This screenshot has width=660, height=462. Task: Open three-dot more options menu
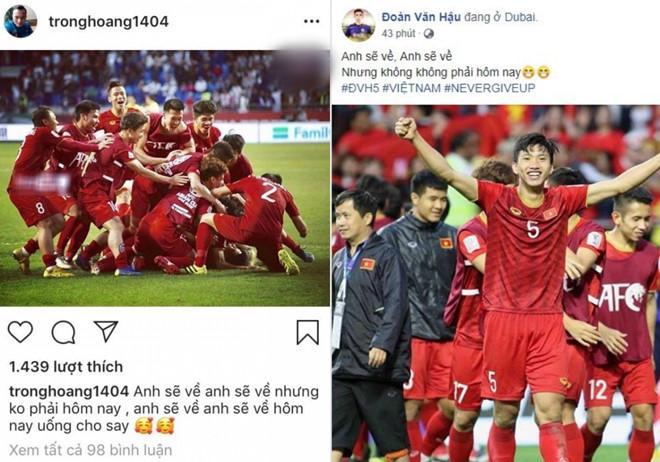point(311,21)
